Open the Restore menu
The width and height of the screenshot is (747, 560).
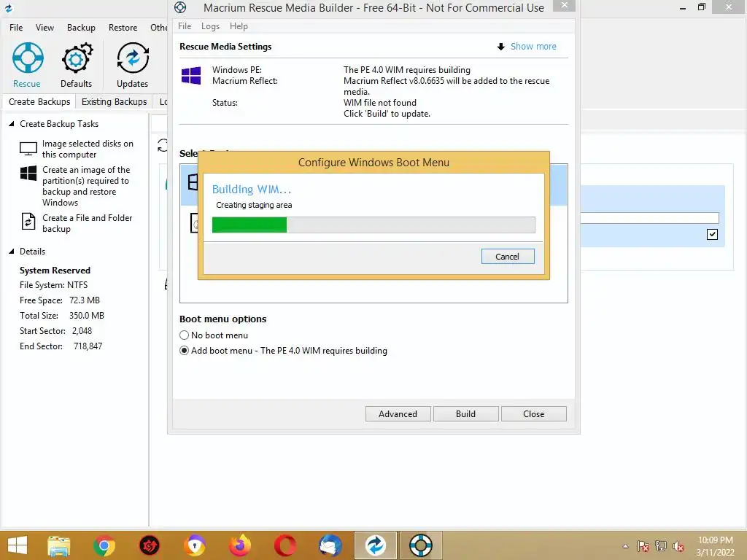123,28
